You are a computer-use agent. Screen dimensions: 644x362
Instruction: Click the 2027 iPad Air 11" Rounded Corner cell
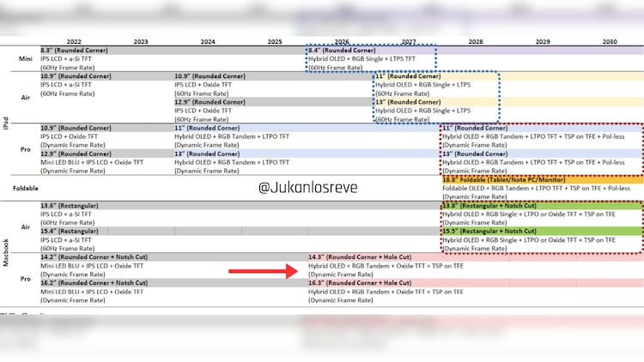(409, 76)
